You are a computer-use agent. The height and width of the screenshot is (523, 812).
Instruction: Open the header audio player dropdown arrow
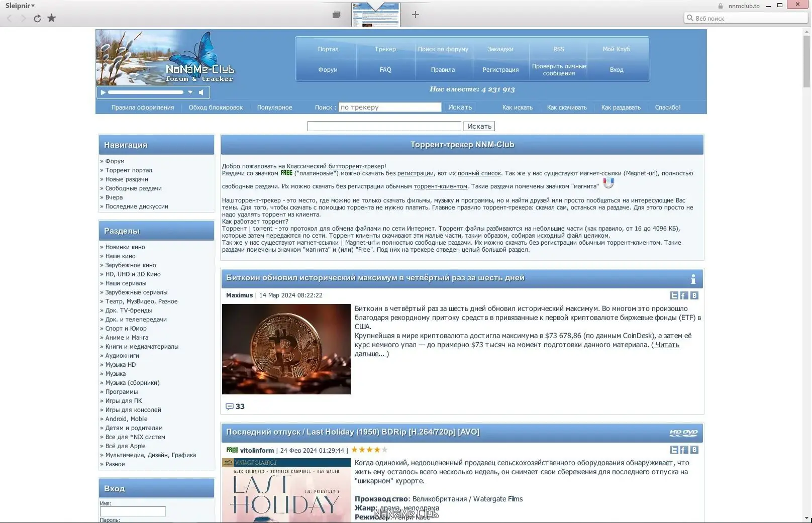[x=190, y=92]
